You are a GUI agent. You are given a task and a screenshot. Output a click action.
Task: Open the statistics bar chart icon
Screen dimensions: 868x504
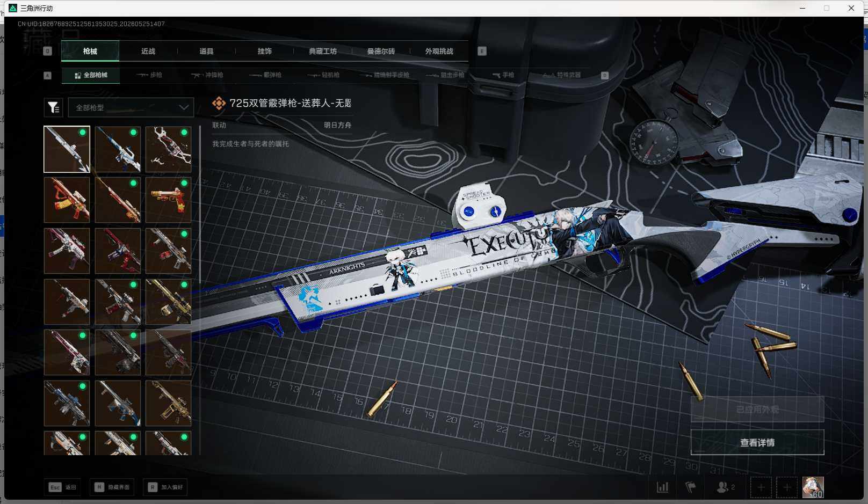click(x=663, y=487)
